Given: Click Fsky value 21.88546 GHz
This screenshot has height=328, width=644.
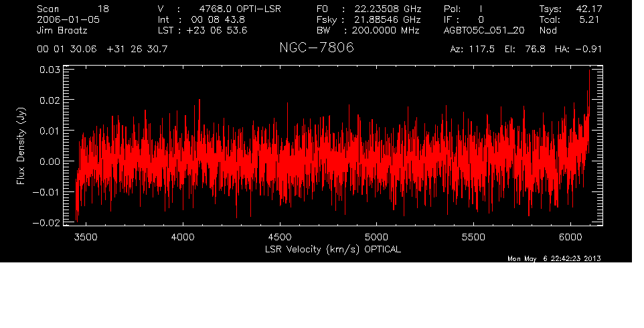Looking at the screenshot, I should pos(388,19).
